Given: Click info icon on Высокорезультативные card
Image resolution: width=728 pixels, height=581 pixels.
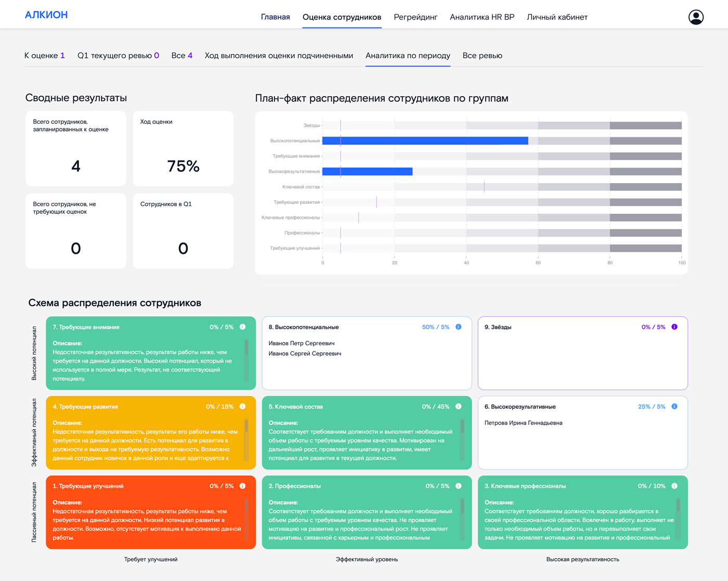Looking at the screenshot, I should 674,407.
